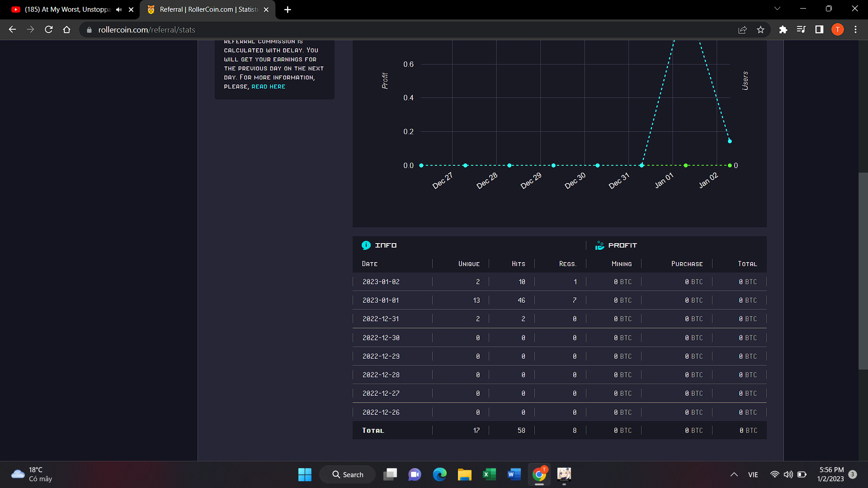
Task: Click the 2023-01-02 date row
Action: (560, 282)
